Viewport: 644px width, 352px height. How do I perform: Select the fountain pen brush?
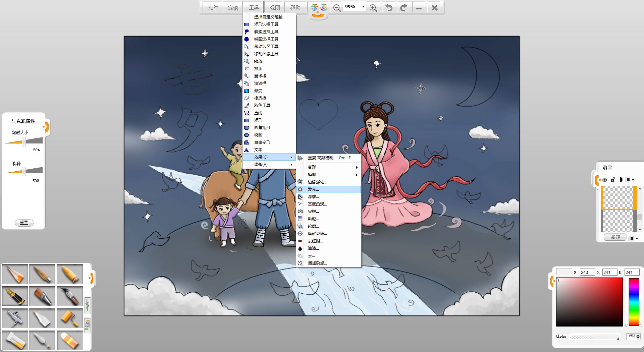(15, 296)
